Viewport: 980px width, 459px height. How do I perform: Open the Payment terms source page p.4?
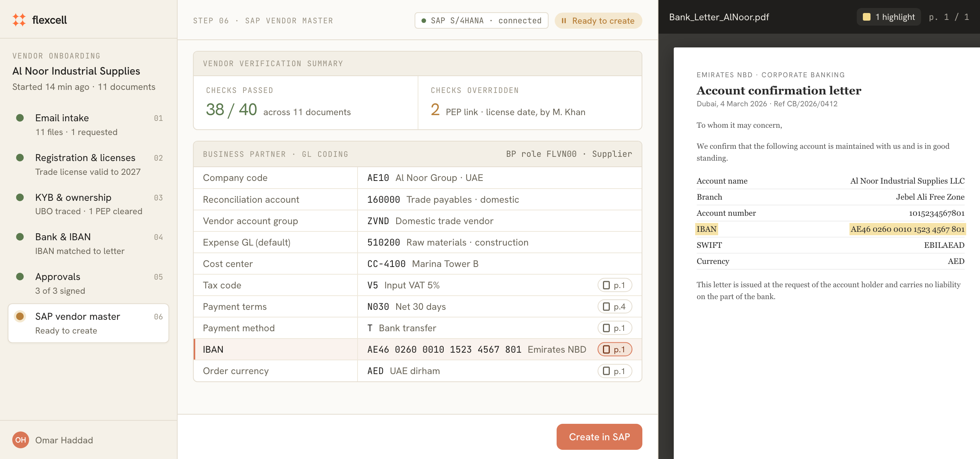click(x=615, y=306)
